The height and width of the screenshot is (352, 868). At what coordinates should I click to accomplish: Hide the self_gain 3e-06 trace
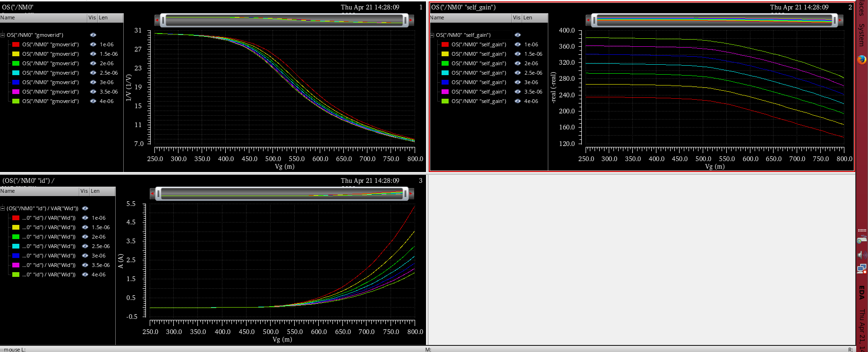(x=518, y=82)
